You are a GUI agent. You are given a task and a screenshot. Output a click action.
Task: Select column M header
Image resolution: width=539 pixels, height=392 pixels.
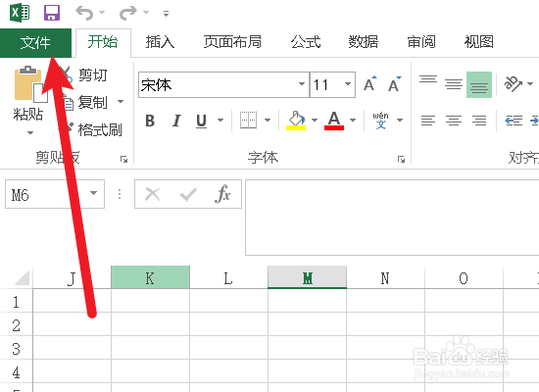click(x=307, y=277)
